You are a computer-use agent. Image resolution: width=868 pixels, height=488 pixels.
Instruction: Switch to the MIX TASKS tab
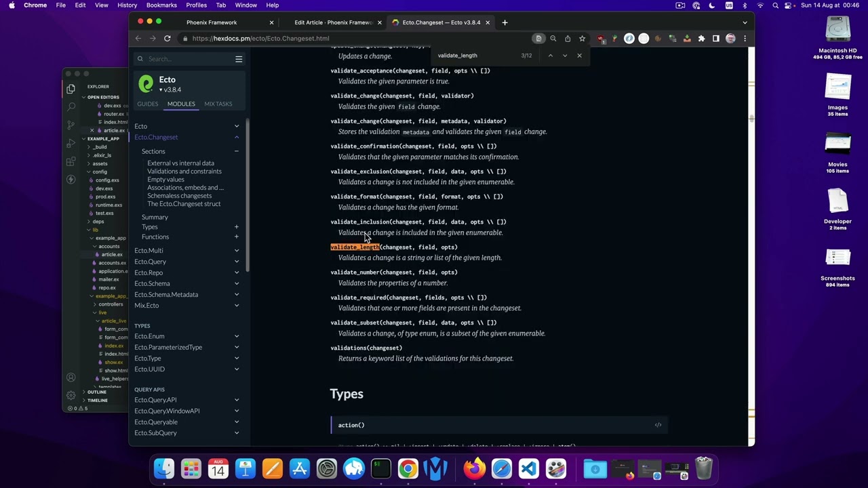pyautogui.click(x=218, y=104)
